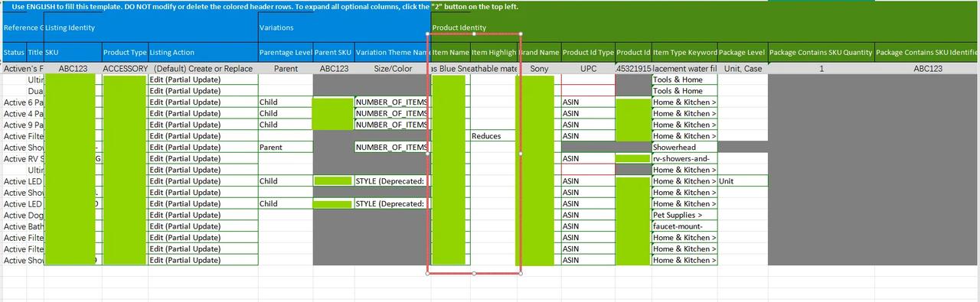Select the Size/Color variation theme cell
The width and height of the screenshot is (980, 302).
(392, 68)
